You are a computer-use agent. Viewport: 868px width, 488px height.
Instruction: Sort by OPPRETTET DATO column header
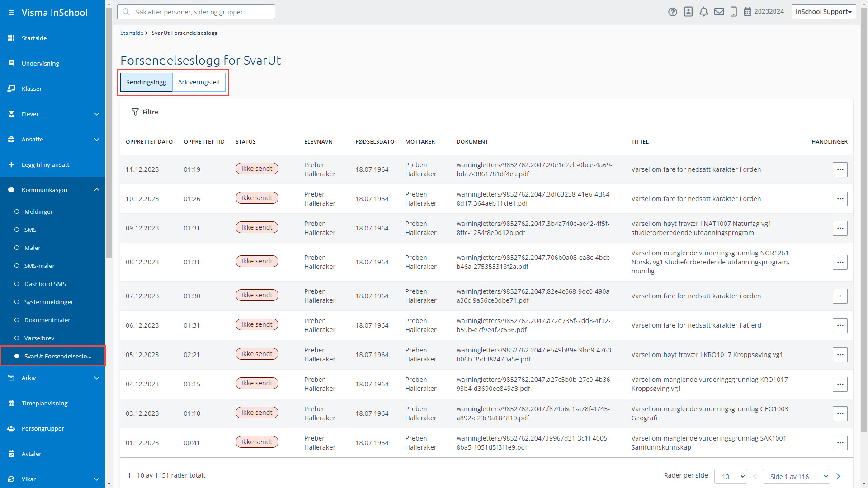(149, 142)
